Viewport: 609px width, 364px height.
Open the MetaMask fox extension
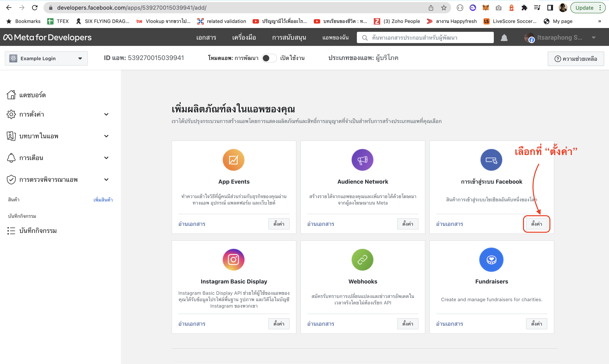click(x=486, y=8)
